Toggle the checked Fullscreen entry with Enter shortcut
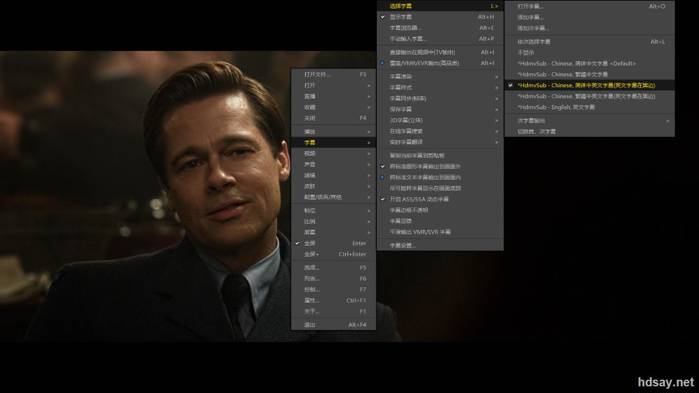 tap(333, 243)
